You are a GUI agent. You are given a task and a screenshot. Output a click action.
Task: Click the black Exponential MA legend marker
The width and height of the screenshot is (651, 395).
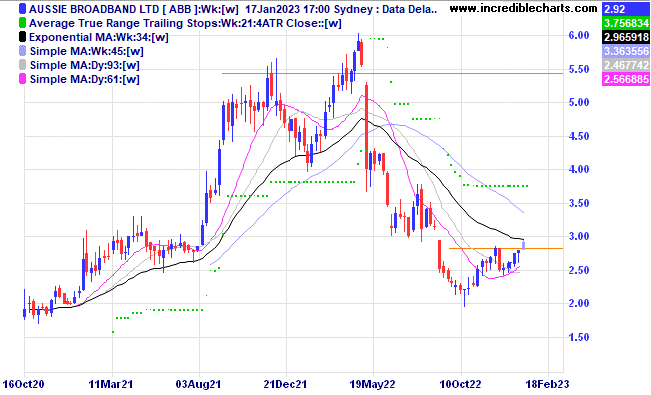point(22,37)
